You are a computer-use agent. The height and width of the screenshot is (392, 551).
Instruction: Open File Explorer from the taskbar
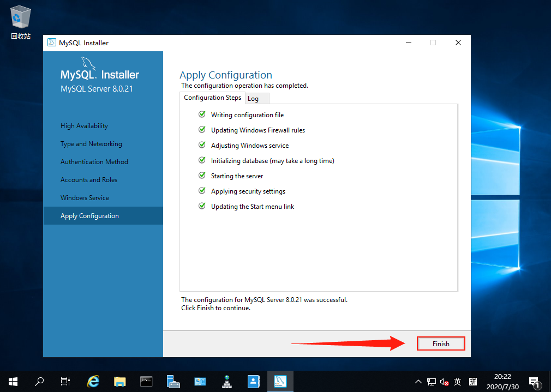point(119,381)
